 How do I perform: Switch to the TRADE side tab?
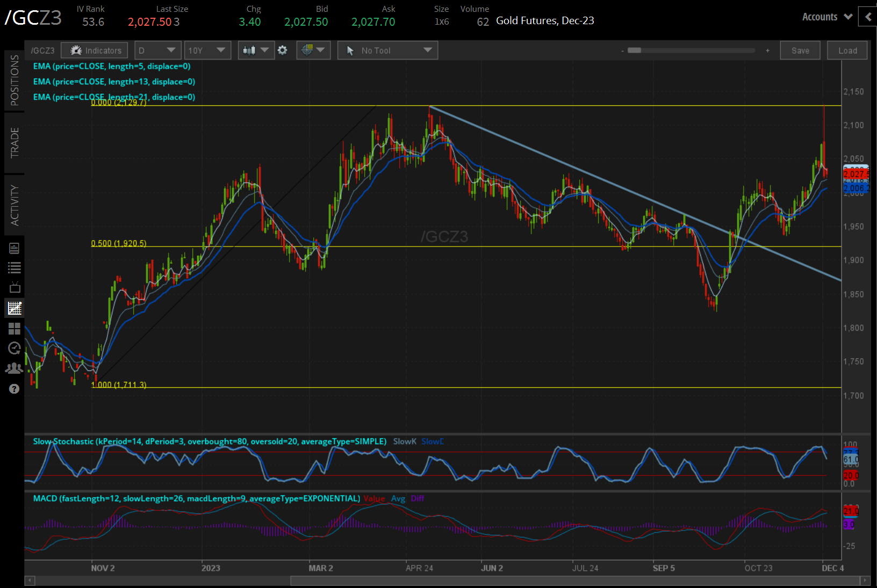tap(15, 143)
